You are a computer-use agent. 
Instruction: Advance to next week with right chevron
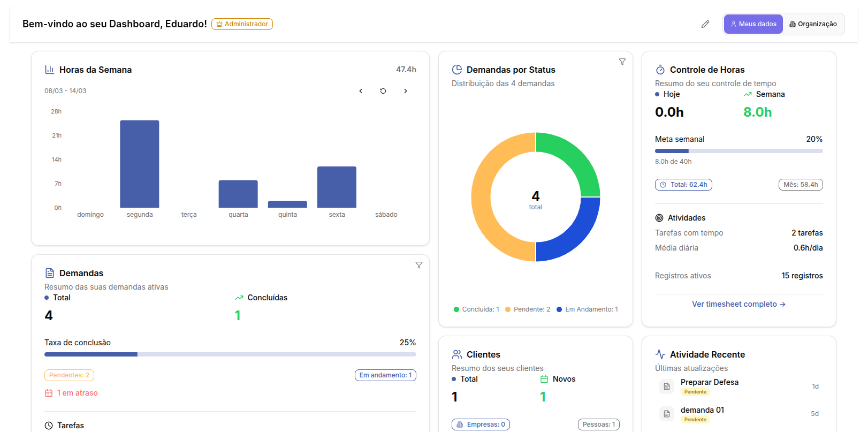(406, 91)
